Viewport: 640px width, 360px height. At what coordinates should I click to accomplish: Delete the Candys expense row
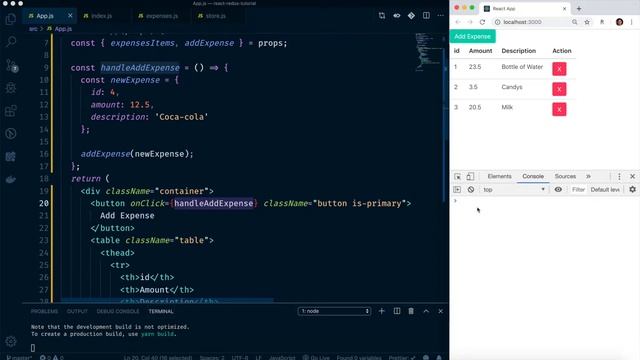559,89
